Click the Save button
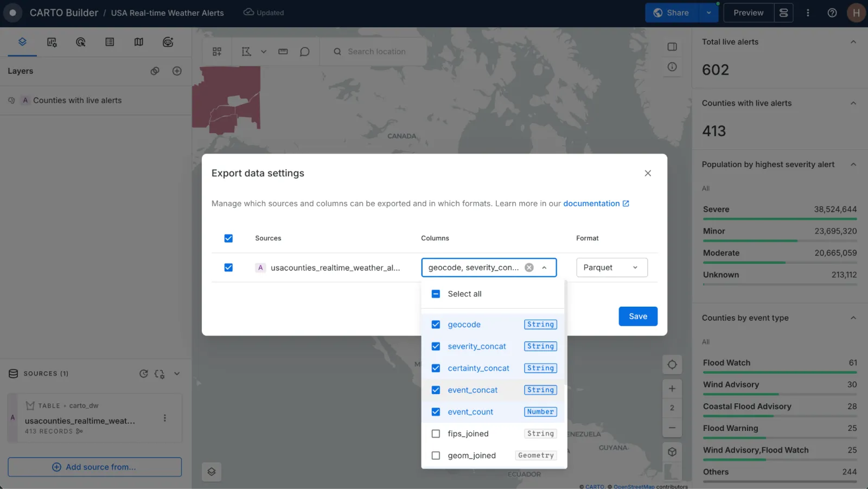This screenshot has height=489, width=868. coord(638,316)
